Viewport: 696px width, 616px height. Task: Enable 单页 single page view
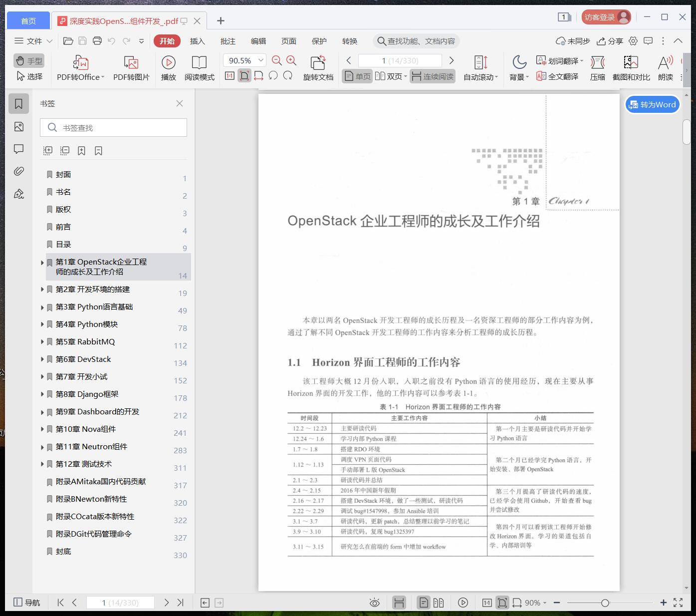click(x=357, y=76)
